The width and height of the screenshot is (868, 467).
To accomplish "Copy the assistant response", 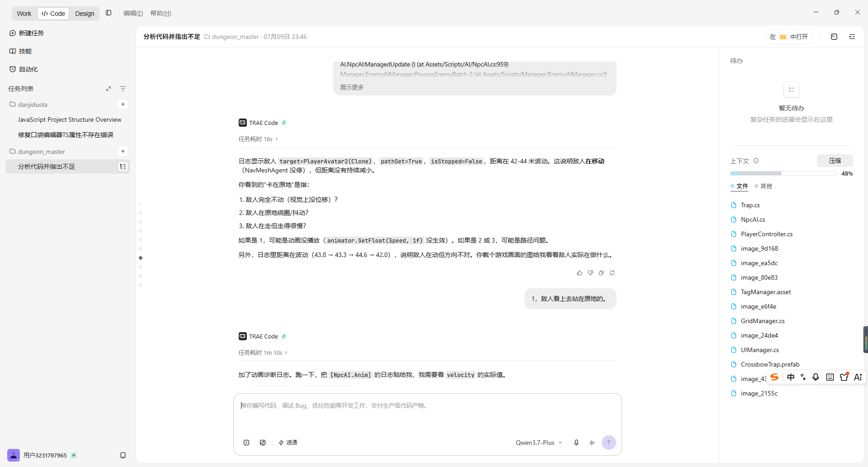I will pos(601,273).
